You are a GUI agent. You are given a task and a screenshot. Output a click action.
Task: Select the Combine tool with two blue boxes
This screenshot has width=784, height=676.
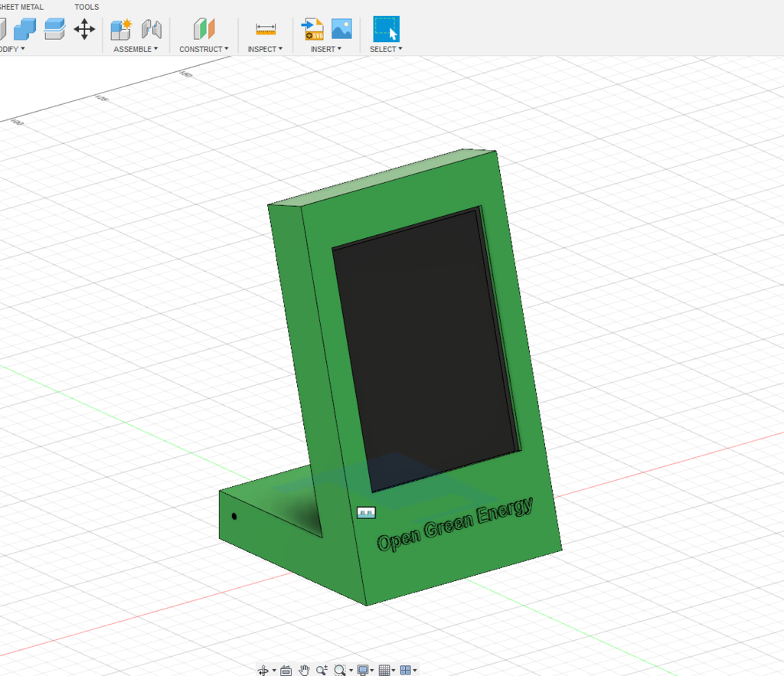(x=24, y=30)
